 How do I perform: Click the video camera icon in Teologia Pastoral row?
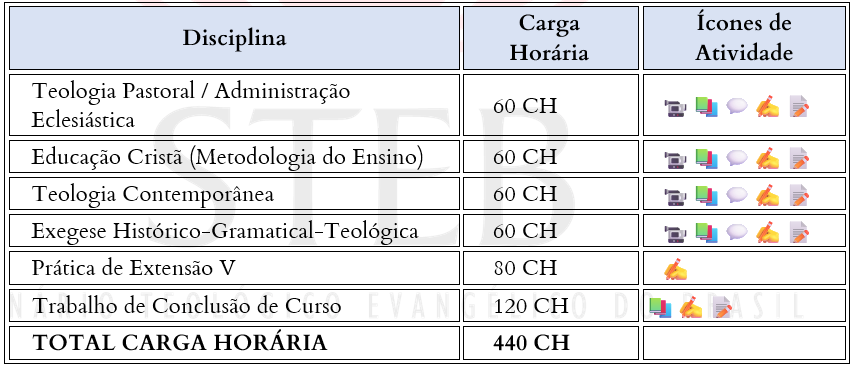(675, 108)
